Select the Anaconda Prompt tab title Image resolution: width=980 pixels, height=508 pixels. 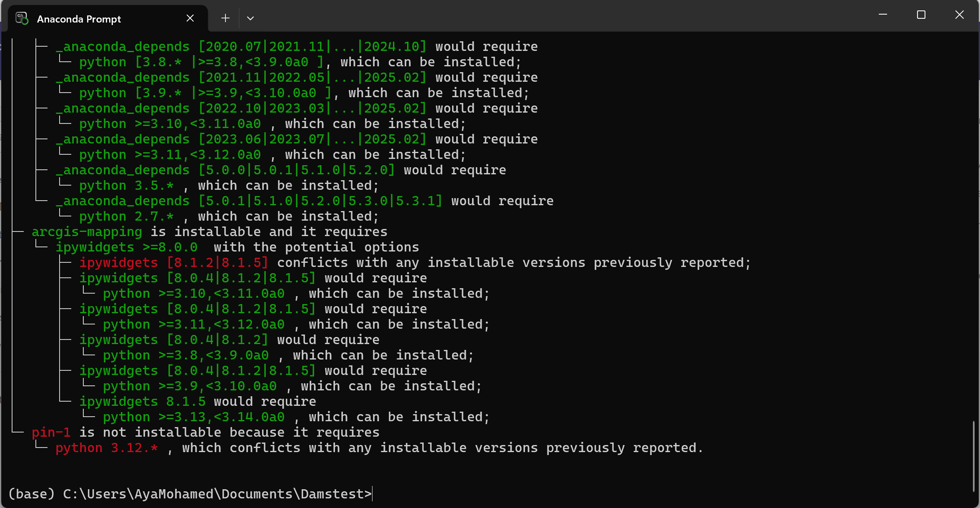point(79,19)
